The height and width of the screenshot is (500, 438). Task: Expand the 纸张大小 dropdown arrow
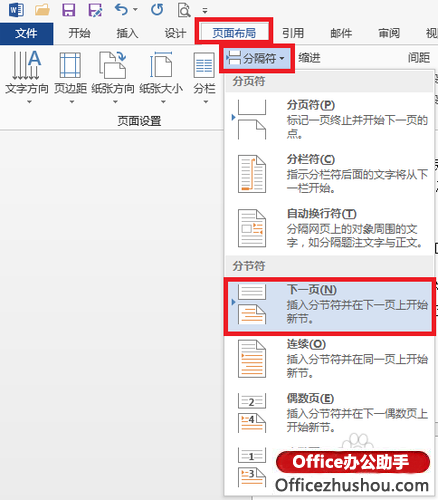tap(163, 101)
